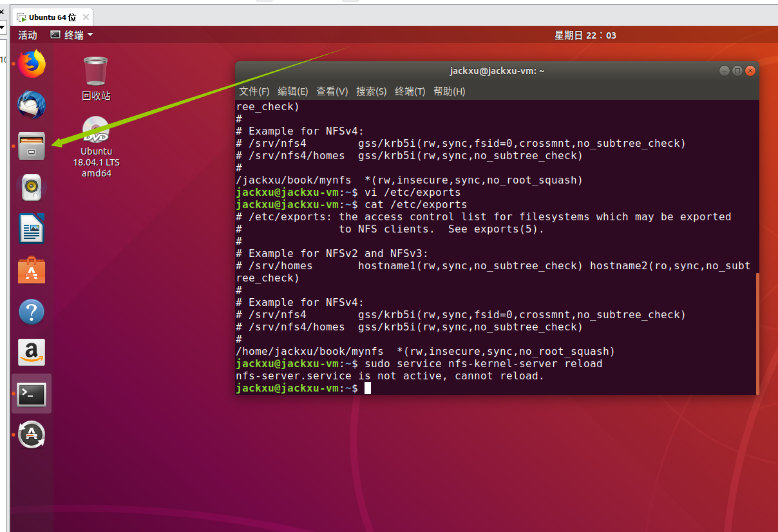Click the Terminal icon in dock
The width and height of the screenshot is (778, 532).
pyautogui.click(x=32, y=394)
